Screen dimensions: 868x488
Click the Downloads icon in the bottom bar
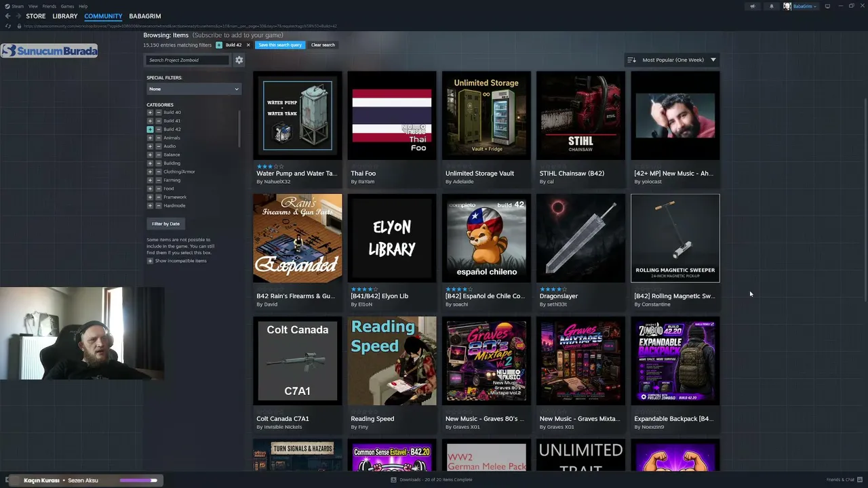point(393,480)
